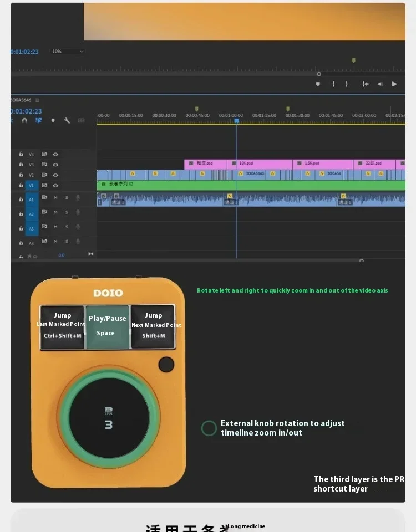Solo audio track A4
The image size is (416, 532).
pos(67,241)
